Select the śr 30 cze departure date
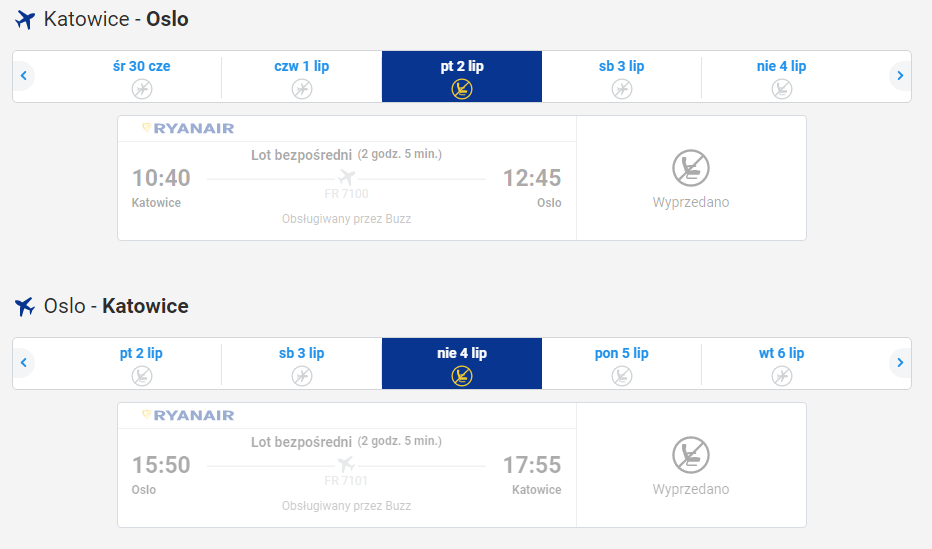The width and height of the screenshot is (932, 549). [x=141, y=77]
